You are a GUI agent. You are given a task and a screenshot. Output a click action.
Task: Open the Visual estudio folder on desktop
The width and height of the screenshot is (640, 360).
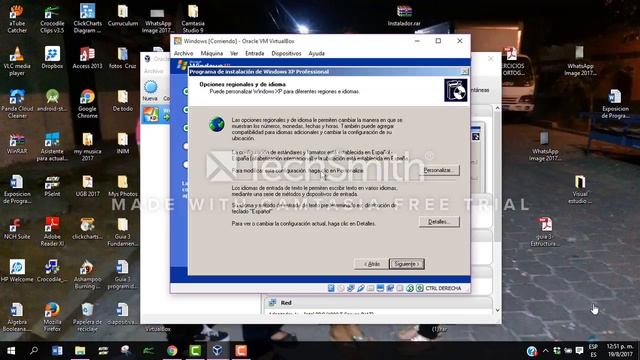pyautogui.click(x=580, y=189)
